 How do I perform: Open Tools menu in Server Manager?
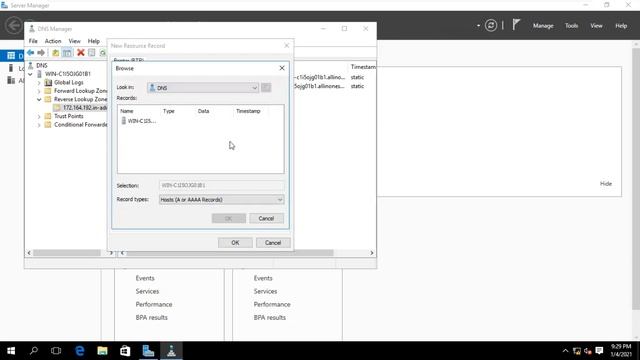point(571,26)
